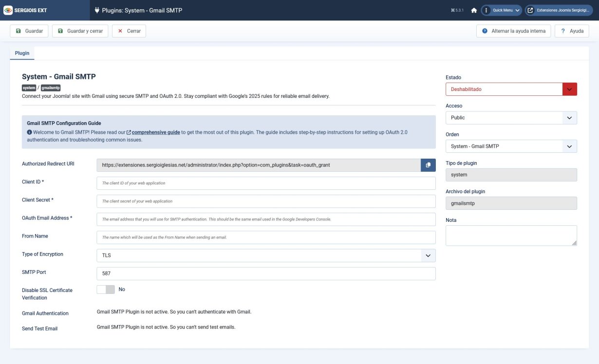599x364 pixels.
Task: Click Guardar y cerrar button
Action: [x=80, y=31]
